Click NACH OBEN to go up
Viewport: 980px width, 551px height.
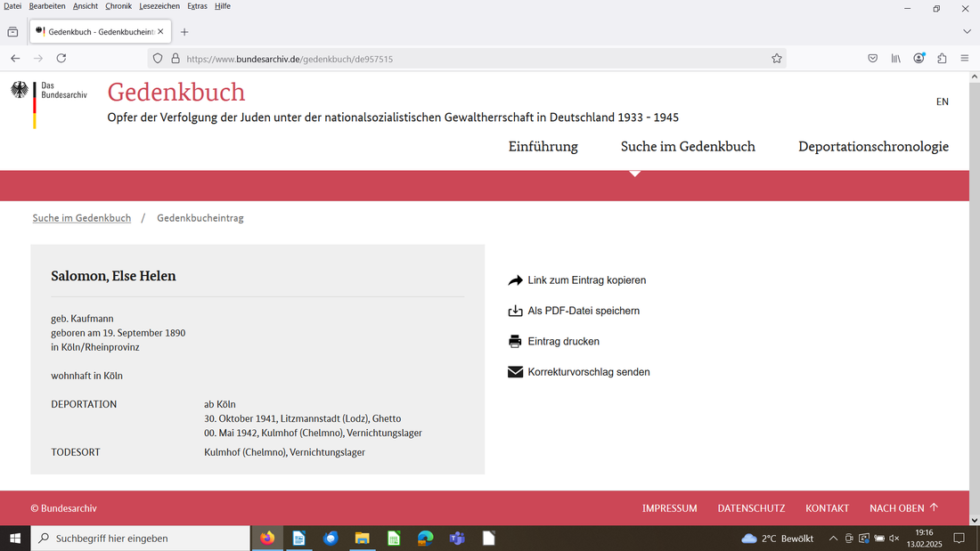[x=903, y=508]
